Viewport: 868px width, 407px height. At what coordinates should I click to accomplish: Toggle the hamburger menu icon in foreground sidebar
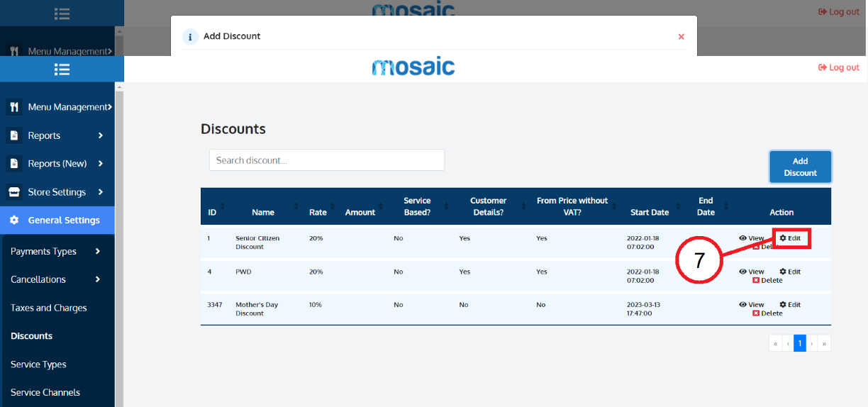coord(62,69)
